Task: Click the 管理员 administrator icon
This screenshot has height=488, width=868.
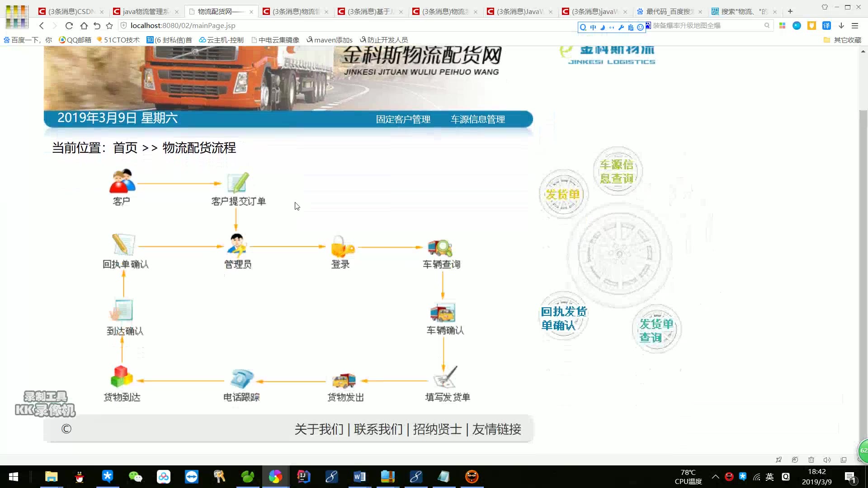Action: [237, 245]
